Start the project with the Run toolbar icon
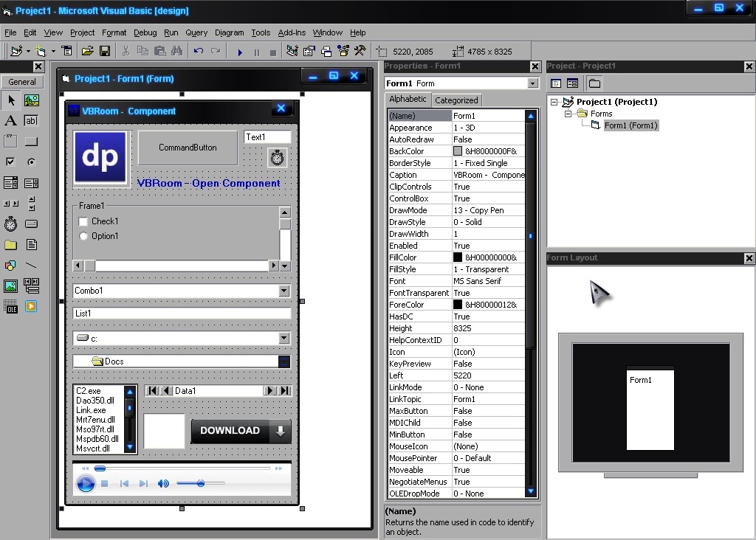This screenshot has height=540, width=756. pyautogui.click(x=241, y=51)
